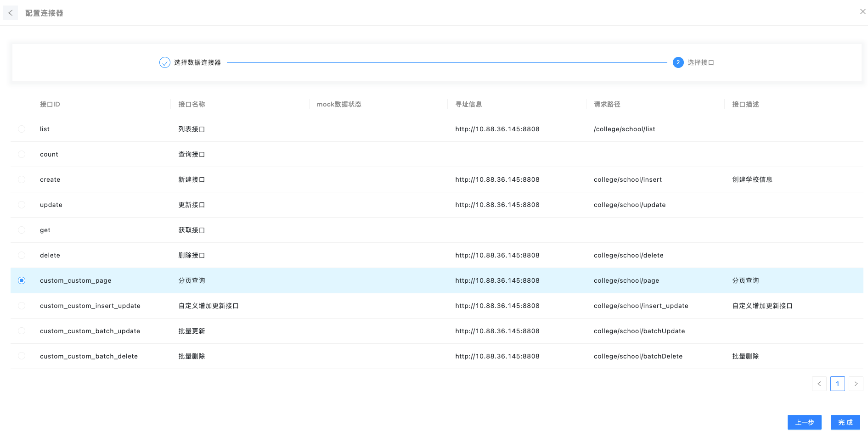Image resolution: width=868 pixels, height=431 pixels.
Task: Click the 接口ID column header
Action: (50, 104)
